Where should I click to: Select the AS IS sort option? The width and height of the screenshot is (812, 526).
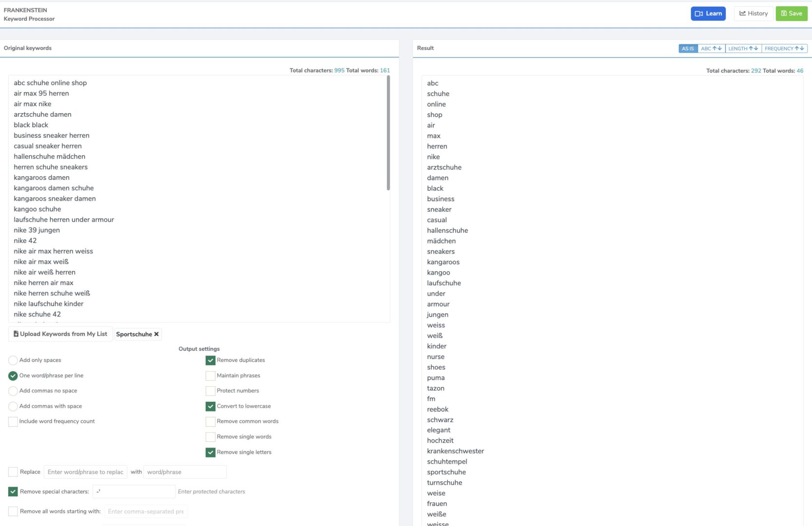pyautogui.click(x=688, y=49)
